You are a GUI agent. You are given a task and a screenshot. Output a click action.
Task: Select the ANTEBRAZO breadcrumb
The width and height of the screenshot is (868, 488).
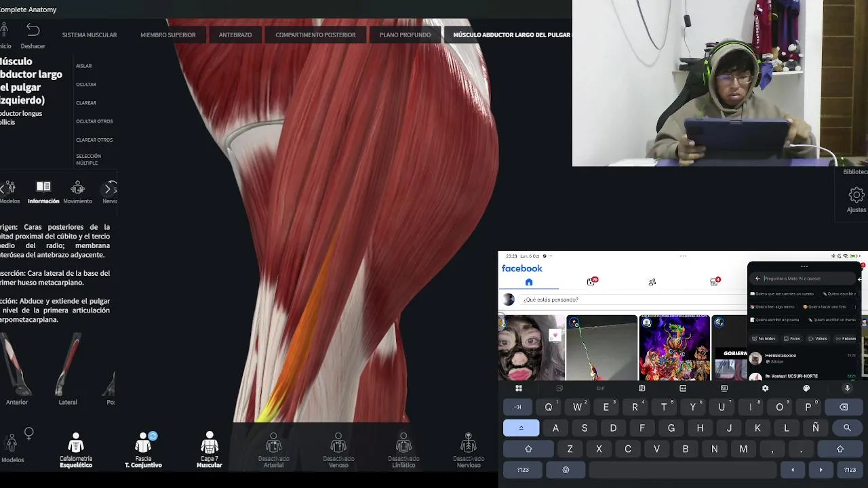click(235, 35)
